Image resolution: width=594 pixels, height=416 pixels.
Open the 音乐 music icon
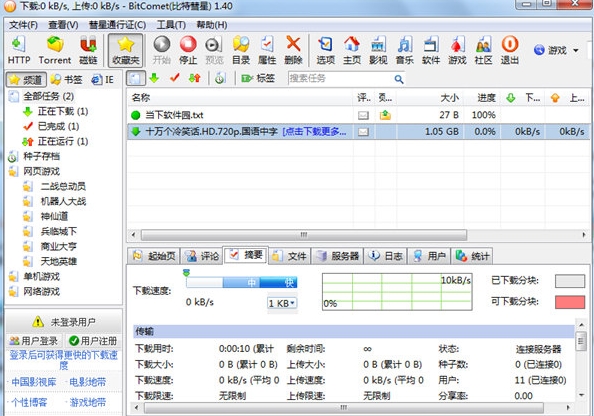pyautogui.click(x=405, y=50)
